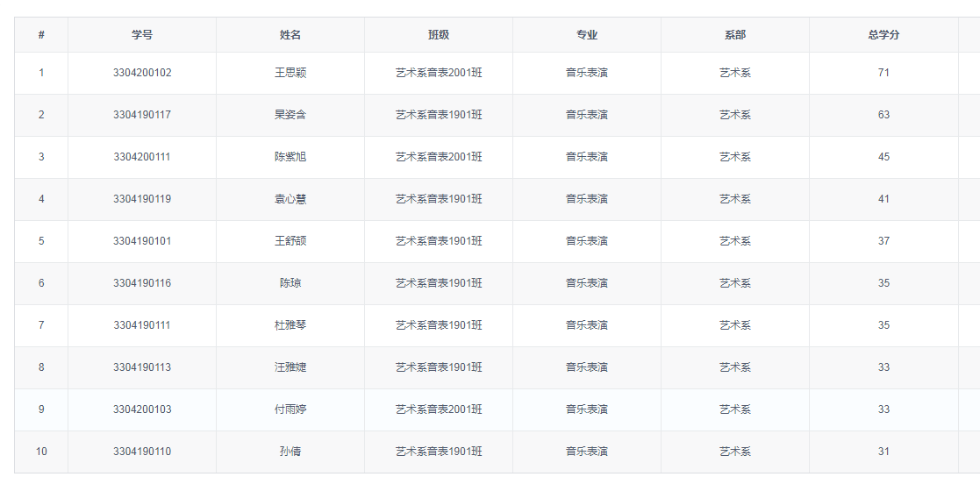Select the name 陈琼 in row 6
The image size is (980, 484).
290,283
